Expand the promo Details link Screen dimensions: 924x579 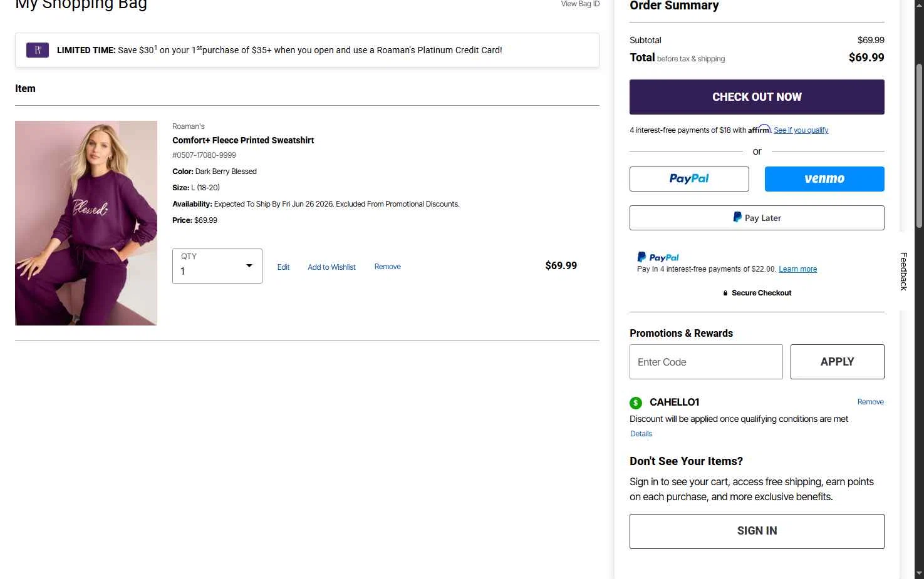(641, 434)
